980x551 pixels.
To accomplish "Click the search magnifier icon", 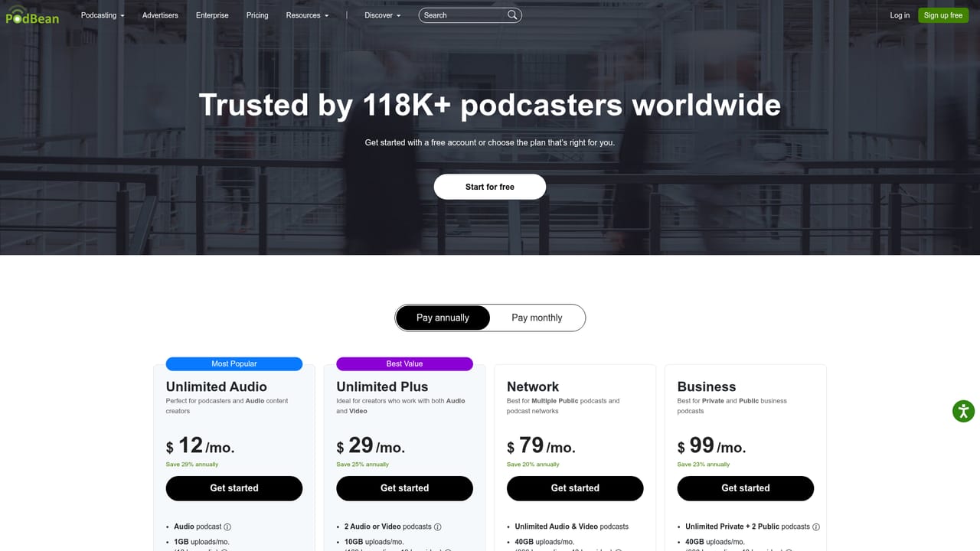I will 513,15.
